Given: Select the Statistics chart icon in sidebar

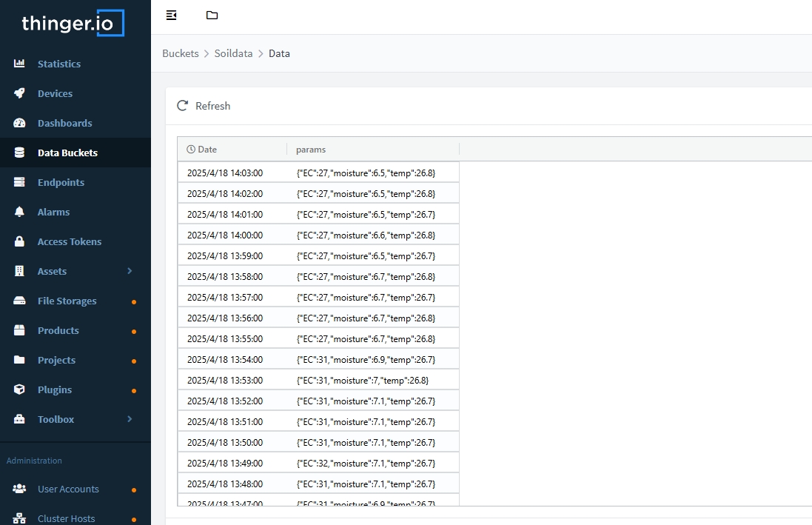Looking at the screenshot, I should (19, 64).
